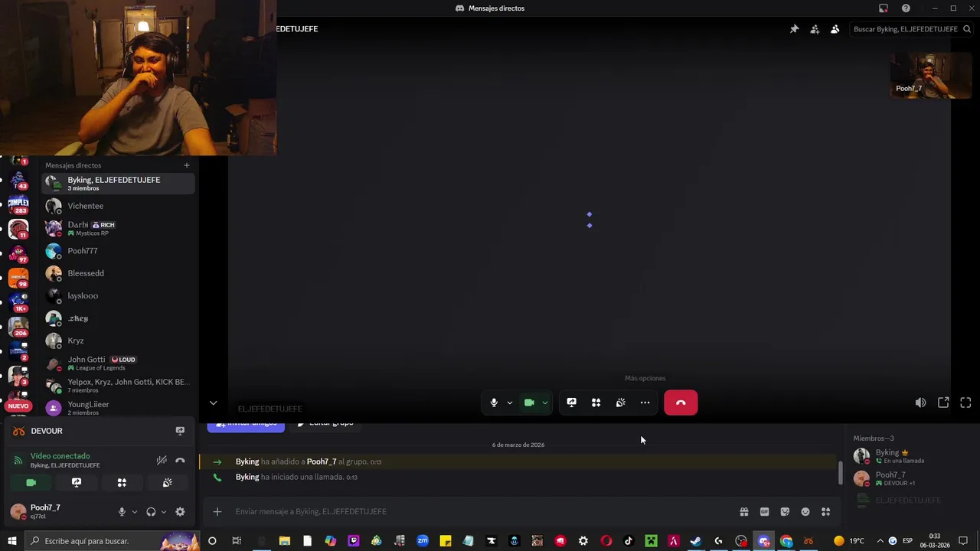Image resolution: width=980 pixels, height=551 pixels.
Task: Open Yelpox, Kryz, John Gotti group chat
Action: pyautogui.click(x=118, y=386)
